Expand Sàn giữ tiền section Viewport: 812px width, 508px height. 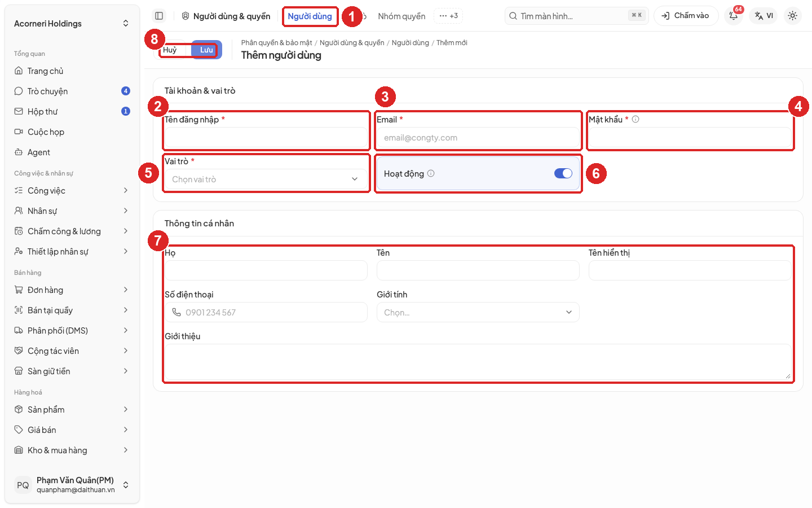72,371
